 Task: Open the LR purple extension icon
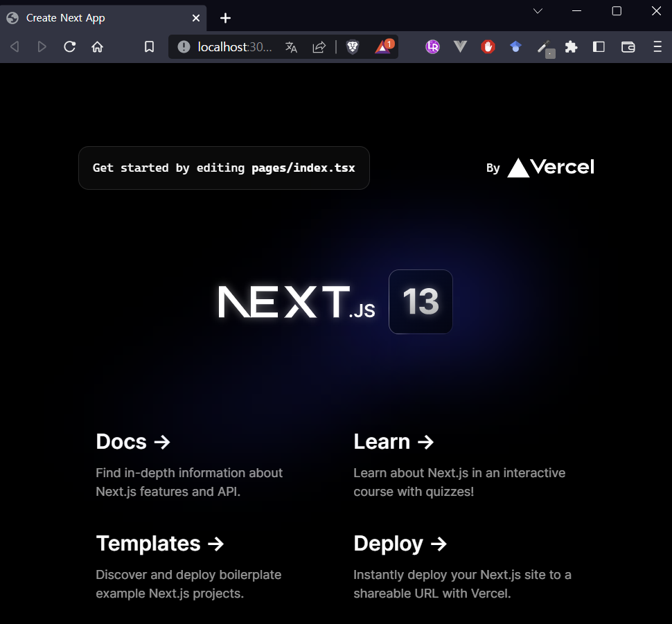432,46
